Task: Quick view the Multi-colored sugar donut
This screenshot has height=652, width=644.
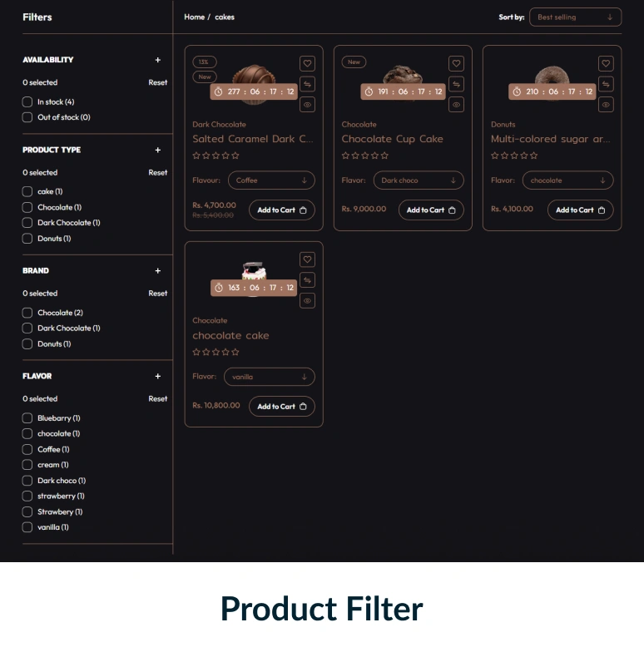Action: tap(606, 105)
